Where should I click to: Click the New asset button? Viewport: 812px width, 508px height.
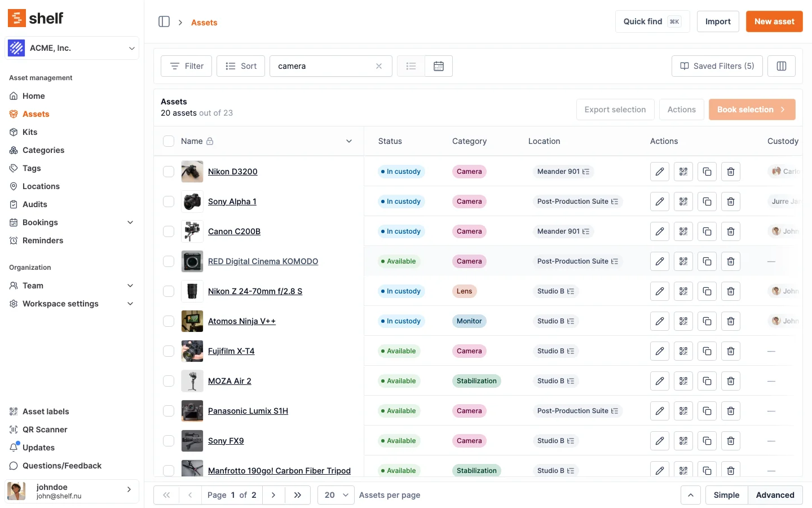774,21
